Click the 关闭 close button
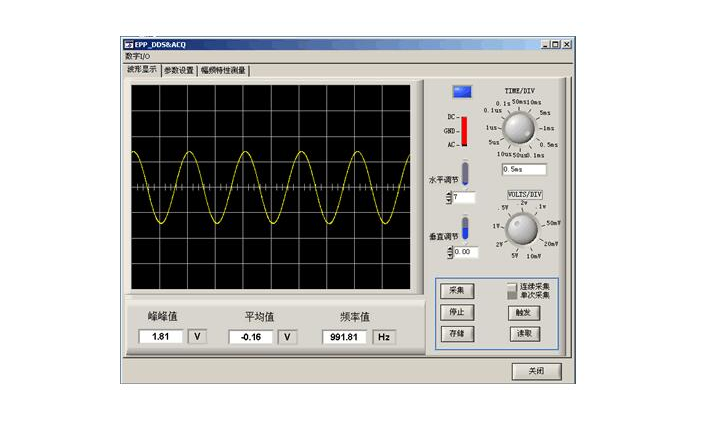The image size is (712, 426). pos(536,371)
